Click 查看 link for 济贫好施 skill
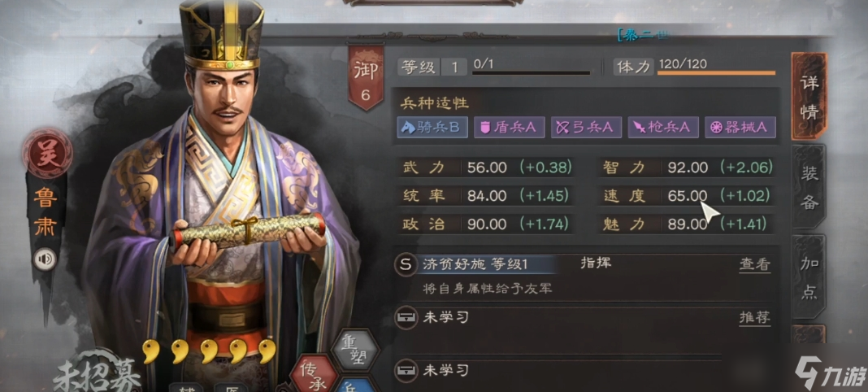The width and height of the screenshot is (868, 392). coord(754,264)
